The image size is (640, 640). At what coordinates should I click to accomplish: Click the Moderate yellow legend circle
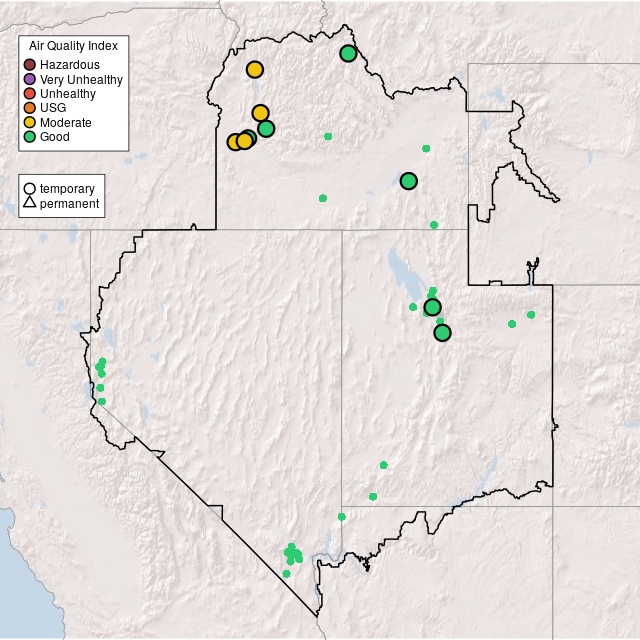30,122
